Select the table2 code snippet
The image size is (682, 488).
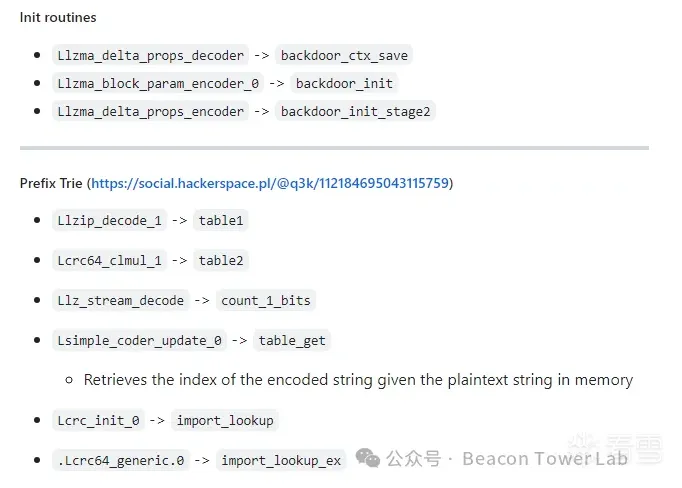point(221,260)
